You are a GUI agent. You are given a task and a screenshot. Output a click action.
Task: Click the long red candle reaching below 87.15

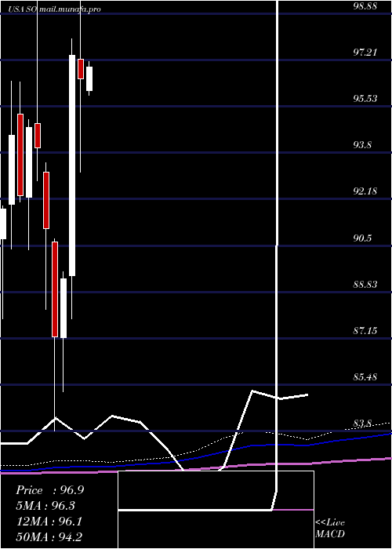click(55, 289)
